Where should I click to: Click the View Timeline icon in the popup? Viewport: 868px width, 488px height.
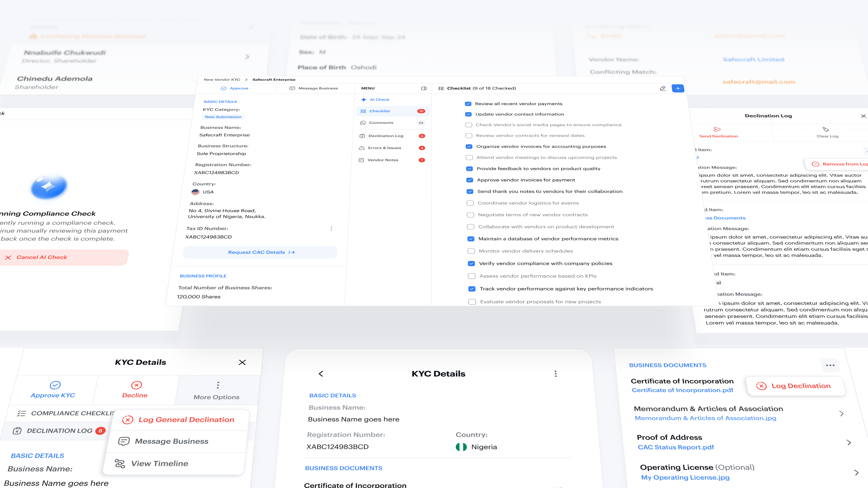[x=120, y=463]
